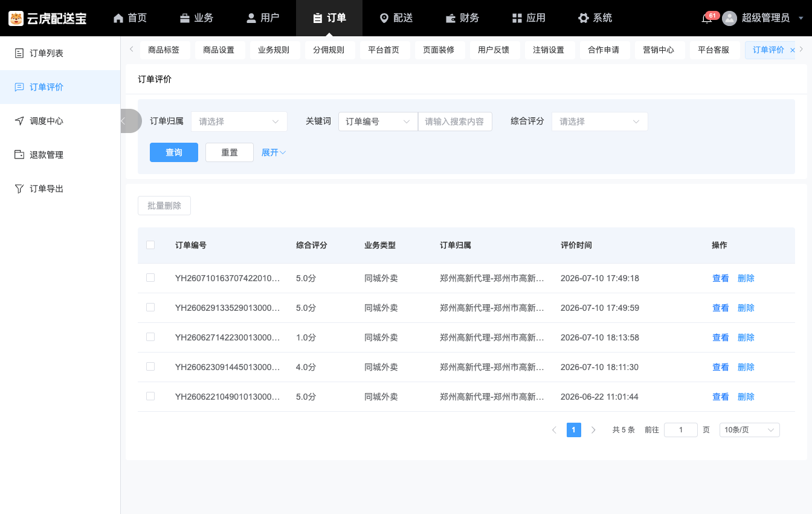
Task: Open the 10条/页 page size dropdown
Action: [x=750, y=430]
